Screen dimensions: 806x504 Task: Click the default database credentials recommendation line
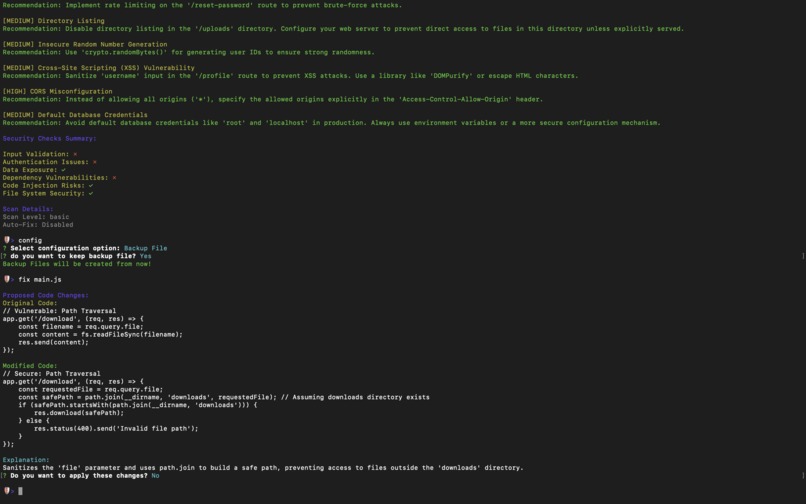tap(332, 123)
